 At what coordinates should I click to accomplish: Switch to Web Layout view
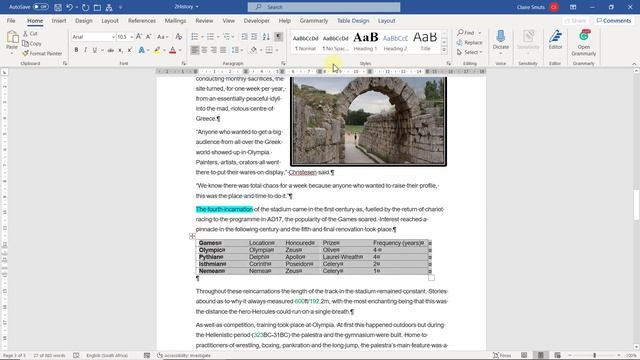tap(557, 356)
